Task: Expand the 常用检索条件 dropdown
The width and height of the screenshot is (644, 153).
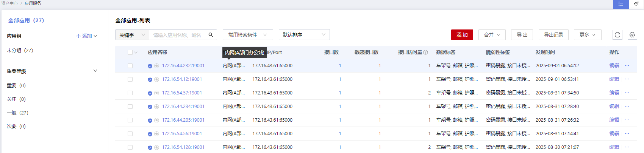Action: 247,35
